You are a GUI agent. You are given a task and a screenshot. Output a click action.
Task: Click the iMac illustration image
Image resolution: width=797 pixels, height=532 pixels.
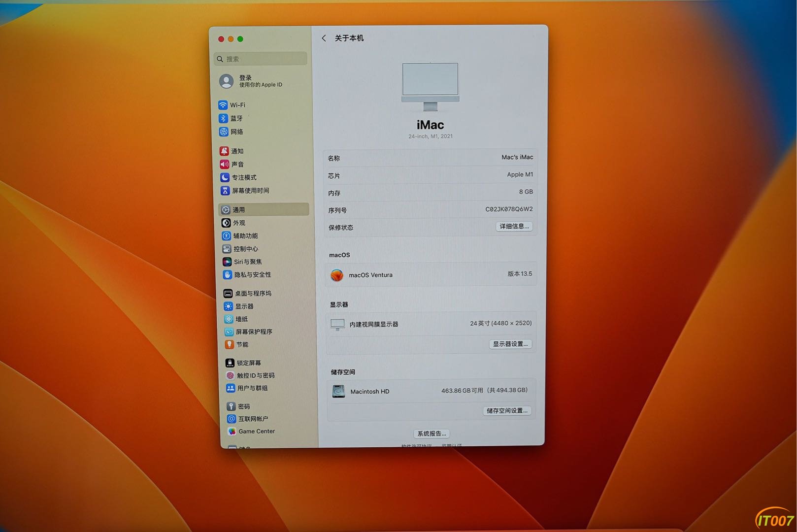[x=430, y=87]
